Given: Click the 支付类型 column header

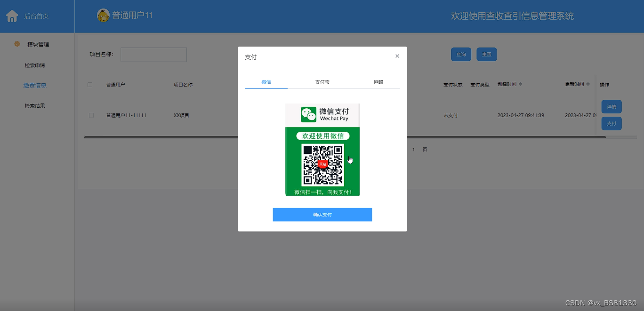Looking at the screenshot, I should [480, 85].
